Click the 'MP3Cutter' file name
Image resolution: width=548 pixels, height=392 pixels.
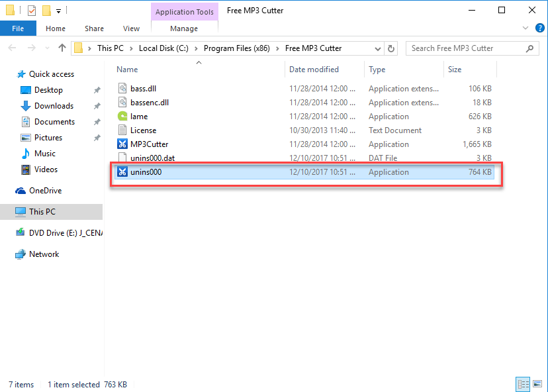point(149,144)
